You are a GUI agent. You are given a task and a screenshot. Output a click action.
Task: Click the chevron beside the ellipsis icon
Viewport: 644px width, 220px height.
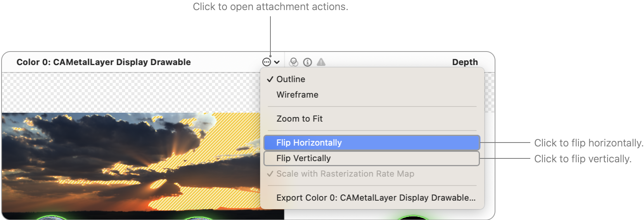click(x=277, y=62)
